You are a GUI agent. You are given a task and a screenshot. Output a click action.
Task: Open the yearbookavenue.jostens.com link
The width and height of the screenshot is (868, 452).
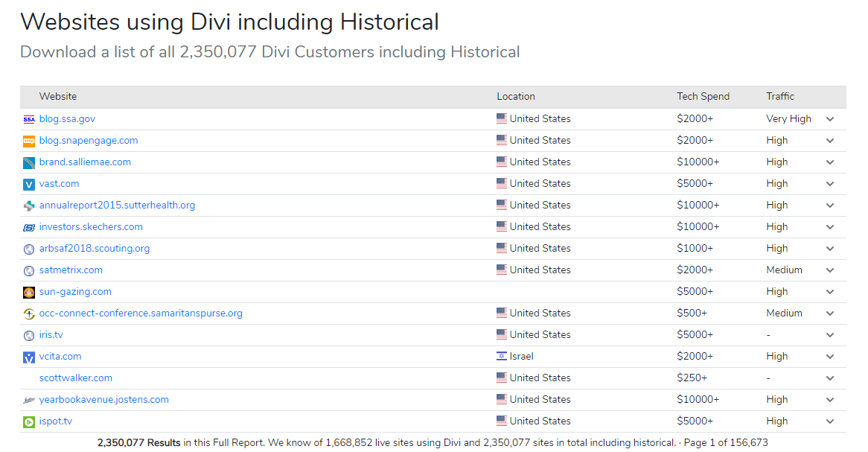pos(103,400)
